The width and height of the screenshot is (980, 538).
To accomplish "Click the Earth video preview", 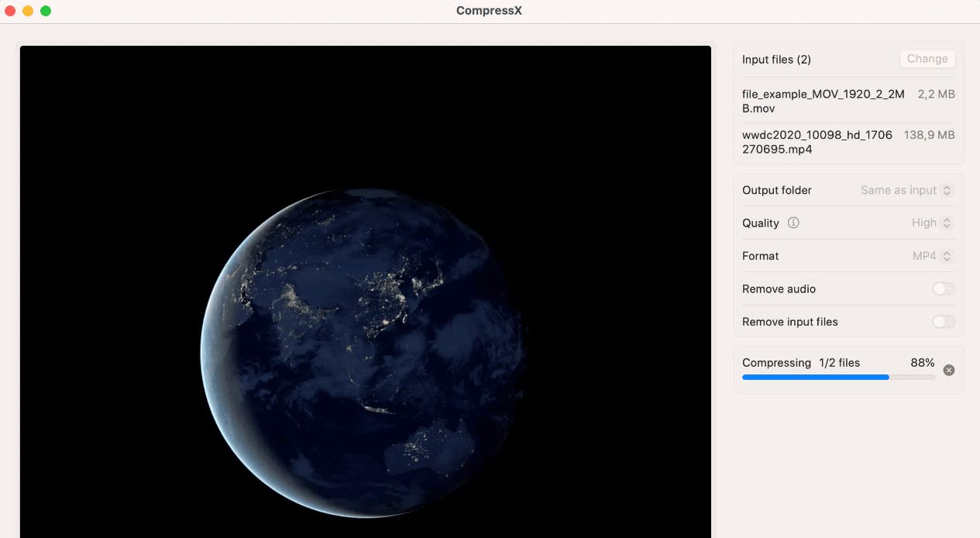I will (365, 291).
